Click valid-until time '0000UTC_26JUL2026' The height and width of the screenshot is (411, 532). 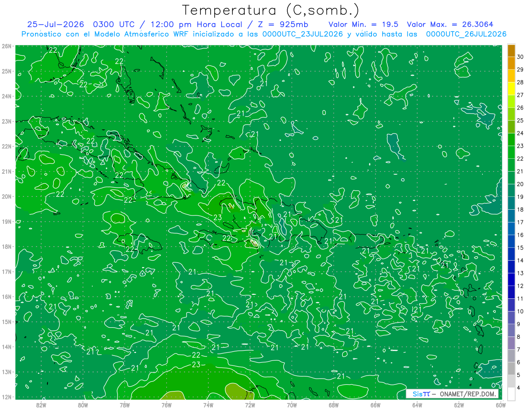coord(466,34)
